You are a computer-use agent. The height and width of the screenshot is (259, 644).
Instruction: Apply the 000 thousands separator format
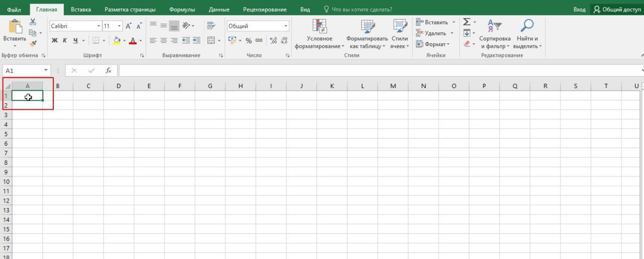pyautogui.click(x=259, y=40)
